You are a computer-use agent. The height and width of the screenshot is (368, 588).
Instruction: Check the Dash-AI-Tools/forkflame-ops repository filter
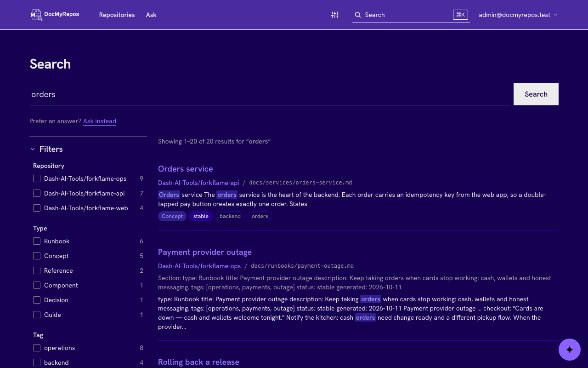tap(37, 178)
